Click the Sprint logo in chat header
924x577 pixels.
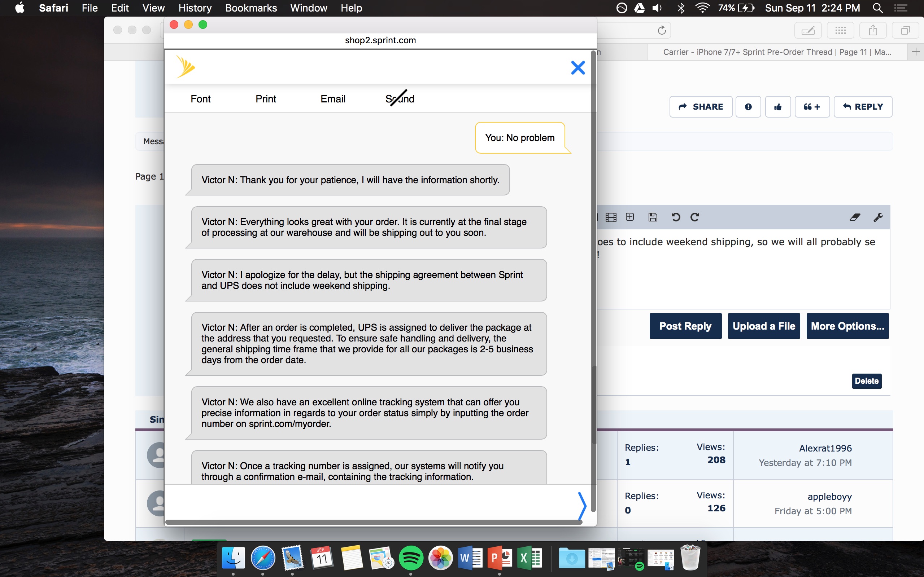[x=186, y=67]
